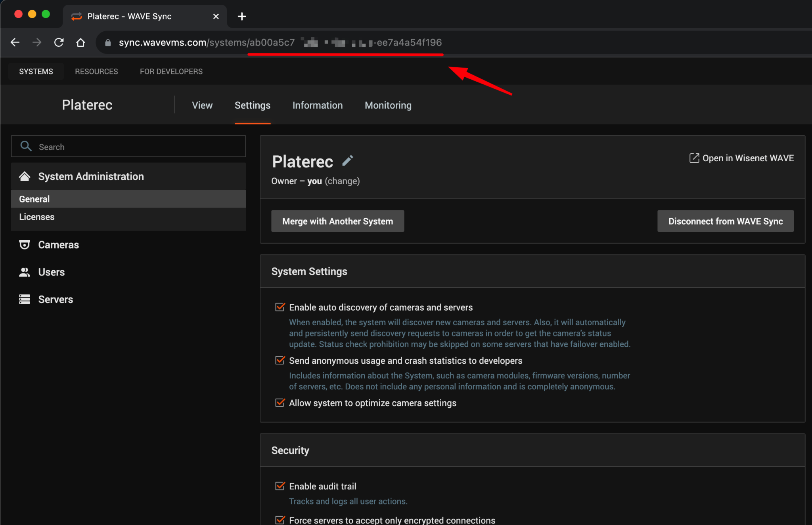The image size is (812, 525).
Task: Click the Cameras sidebar icon
Action: (x=25, y=244)
